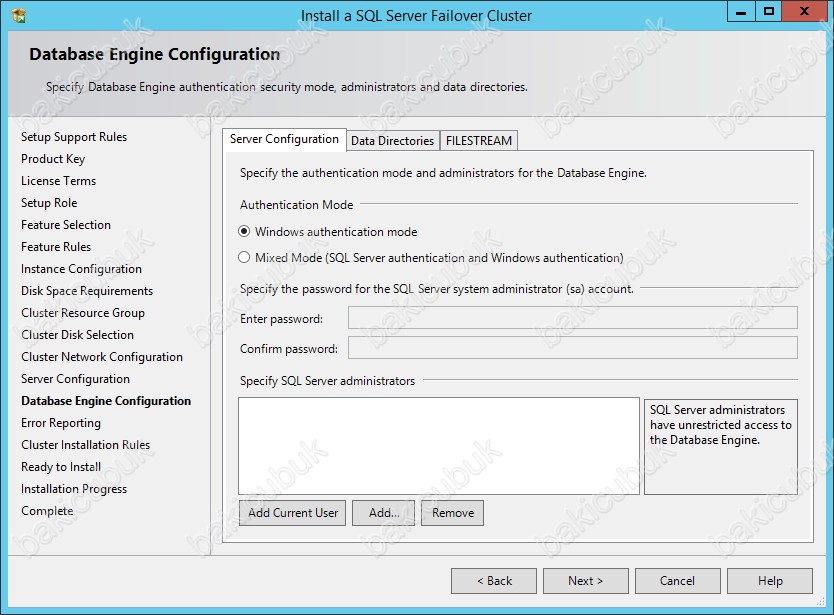Click the Specify SQL Server administrators label
Viewport: 834px width, 615px height.
(x=327, y=381)
